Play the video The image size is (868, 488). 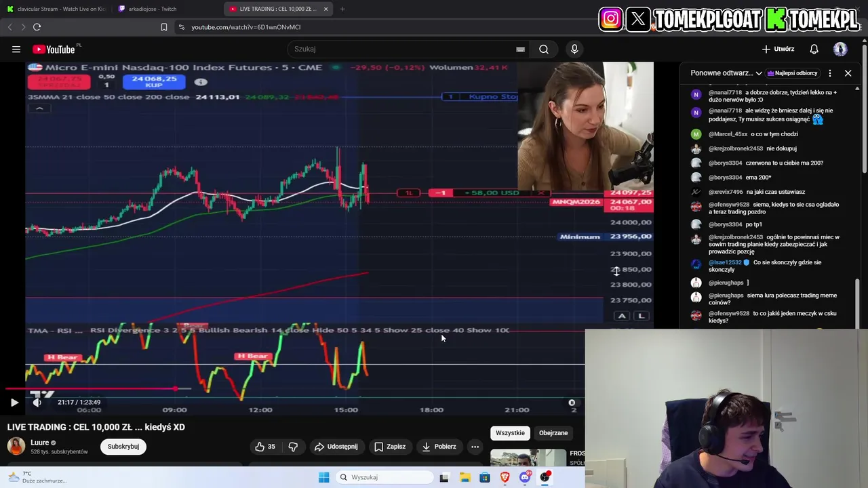point(14,402)
